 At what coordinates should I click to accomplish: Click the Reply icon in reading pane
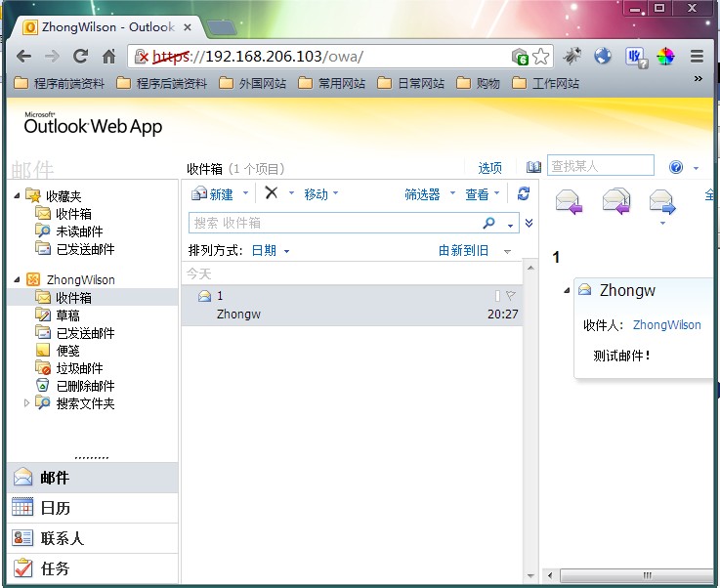point(569,202)
